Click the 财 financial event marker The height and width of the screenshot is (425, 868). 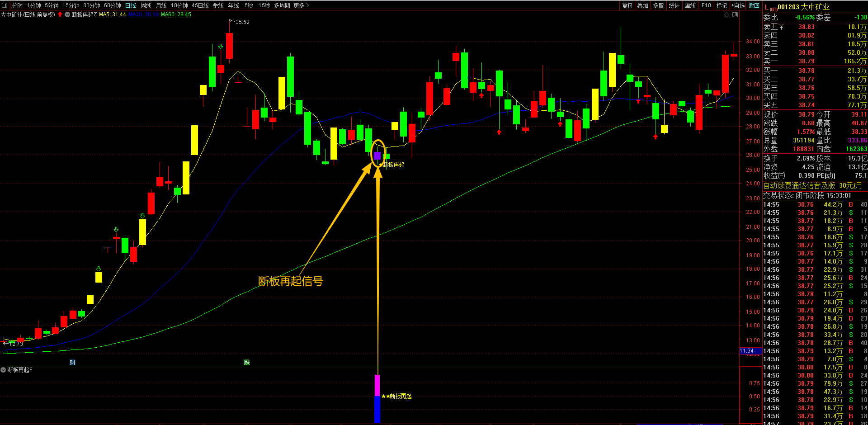[x=72, y=363]
